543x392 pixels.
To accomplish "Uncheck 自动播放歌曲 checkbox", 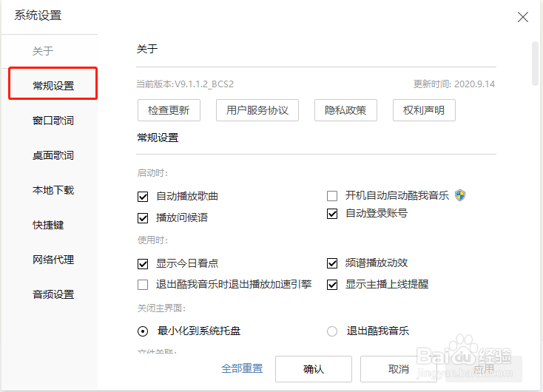I will tap(143, 197).
